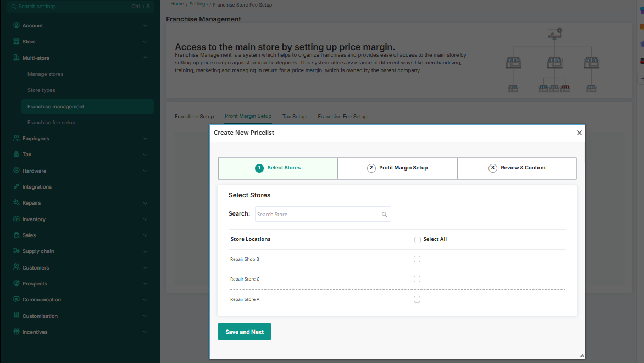Click the Repairs icon in sidebar
The image size is (644, 363).
[16, 203]
